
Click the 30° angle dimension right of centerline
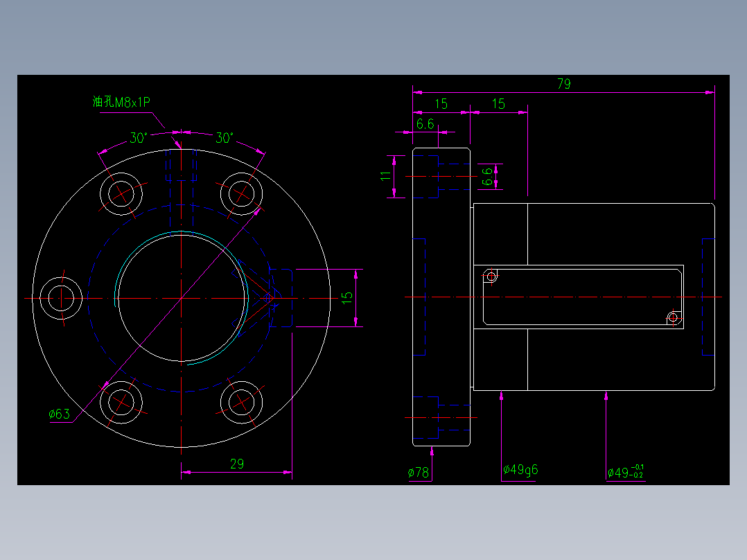coord(225,138)
